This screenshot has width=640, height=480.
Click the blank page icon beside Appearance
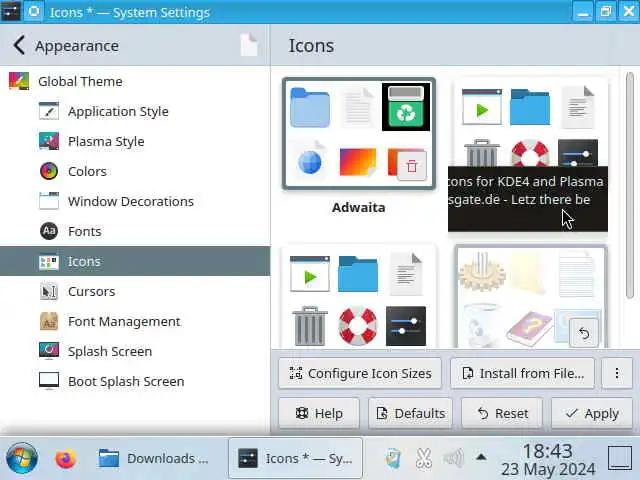click(x=249, y=45)
